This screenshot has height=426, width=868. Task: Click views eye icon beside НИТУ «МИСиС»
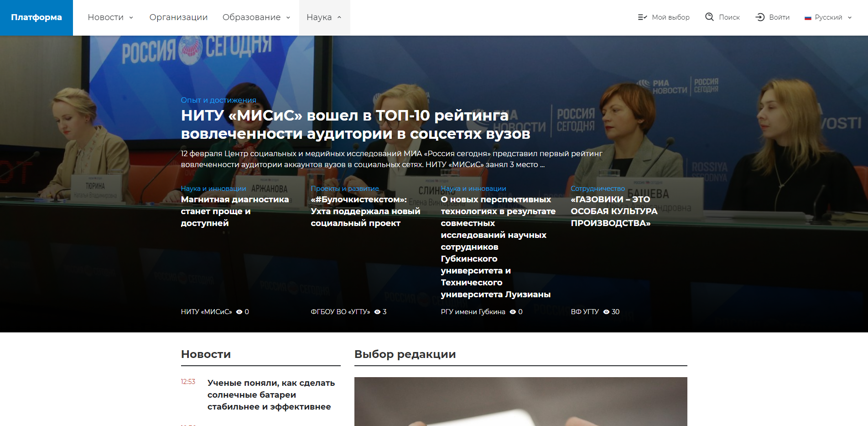point(239,312)
